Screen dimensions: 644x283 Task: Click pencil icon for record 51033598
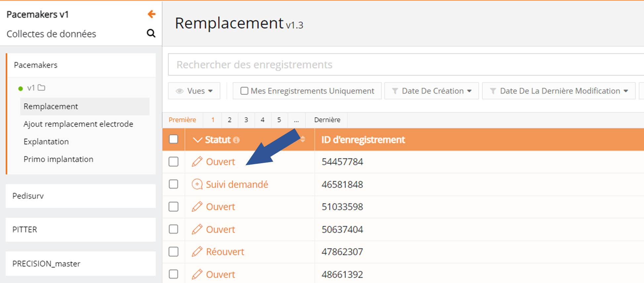(197, 207)
